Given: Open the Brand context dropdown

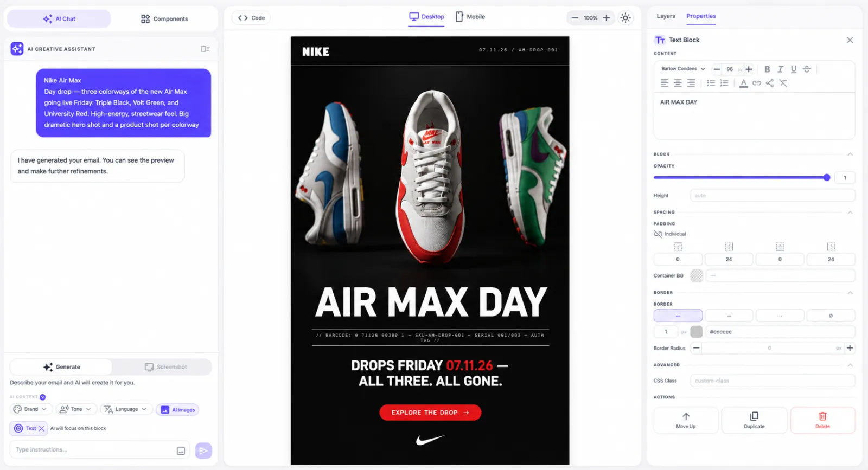Looking at the screenshot, I should [30, 409].
